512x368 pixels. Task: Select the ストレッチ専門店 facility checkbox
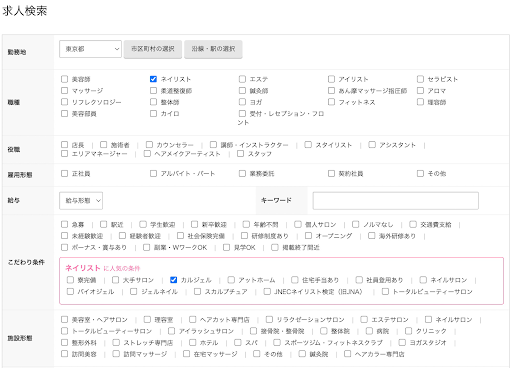[x=116, y=342]
